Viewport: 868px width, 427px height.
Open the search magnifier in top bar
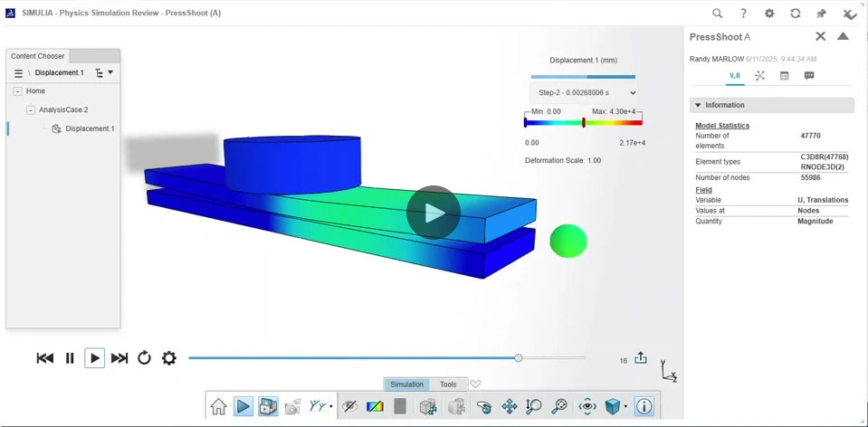(x=717, y=14)
